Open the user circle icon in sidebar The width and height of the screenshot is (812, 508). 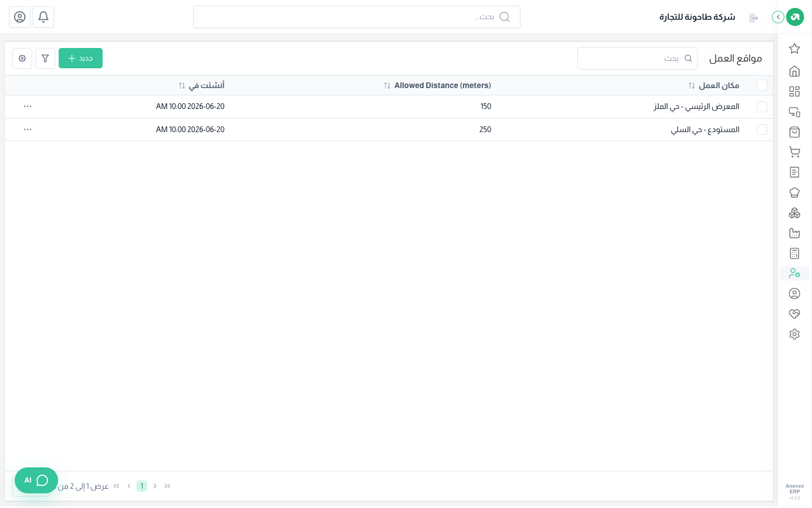click(x=795, y=294)
